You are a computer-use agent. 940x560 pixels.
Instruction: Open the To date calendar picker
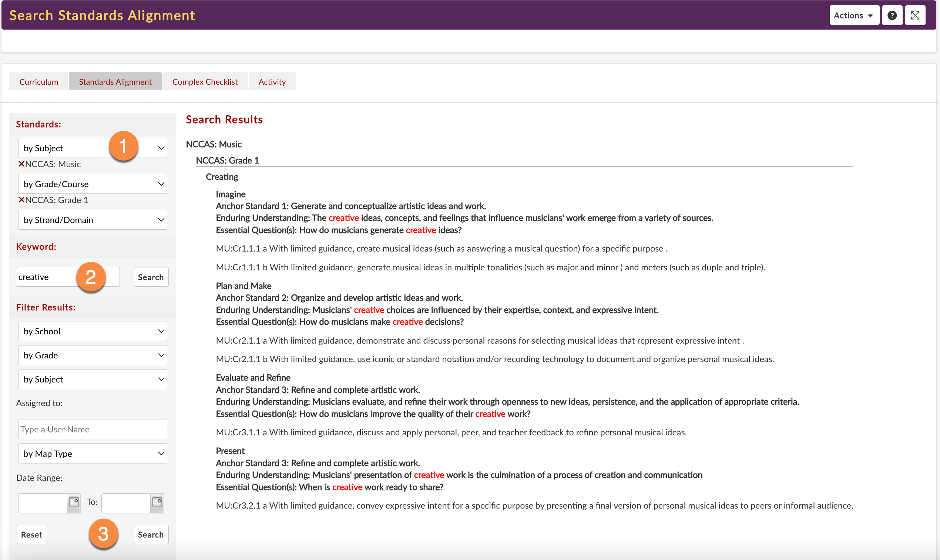tap(157, 502)
